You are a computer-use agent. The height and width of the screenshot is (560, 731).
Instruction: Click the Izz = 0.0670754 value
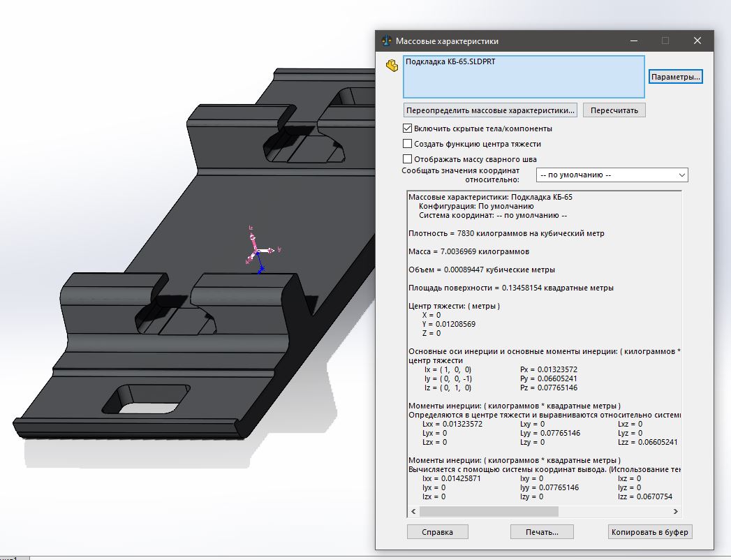pyautogui.click(x=645, y=496)
